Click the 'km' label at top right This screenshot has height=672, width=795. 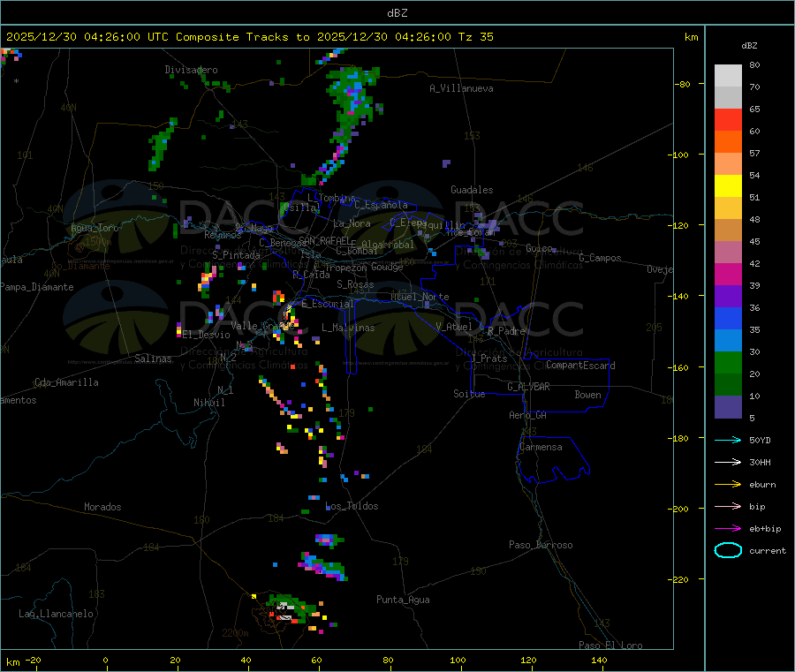pos(691,37)
